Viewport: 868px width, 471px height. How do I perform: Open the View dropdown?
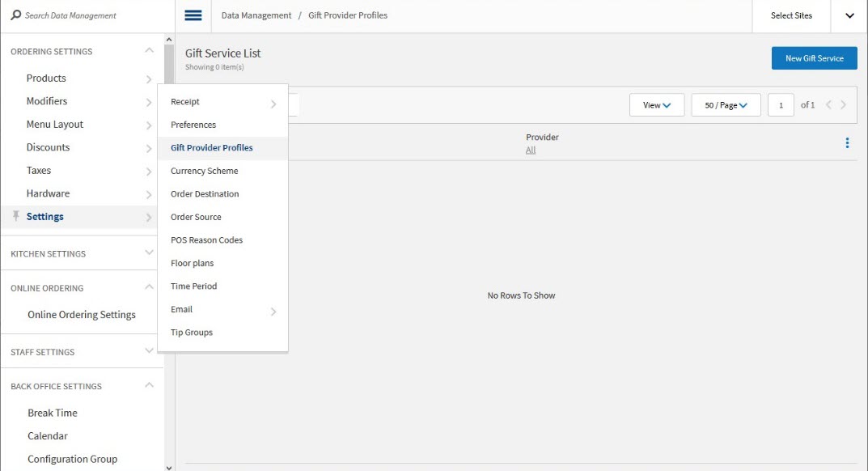pos(657,105)
